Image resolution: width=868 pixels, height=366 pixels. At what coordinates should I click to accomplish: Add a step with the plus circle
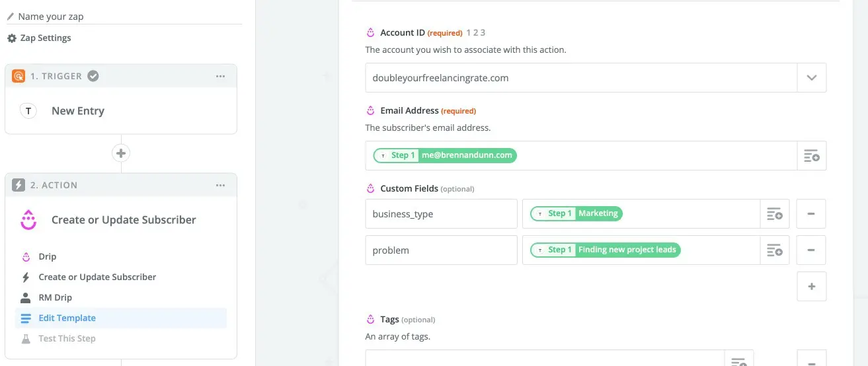tap(121, 153)
